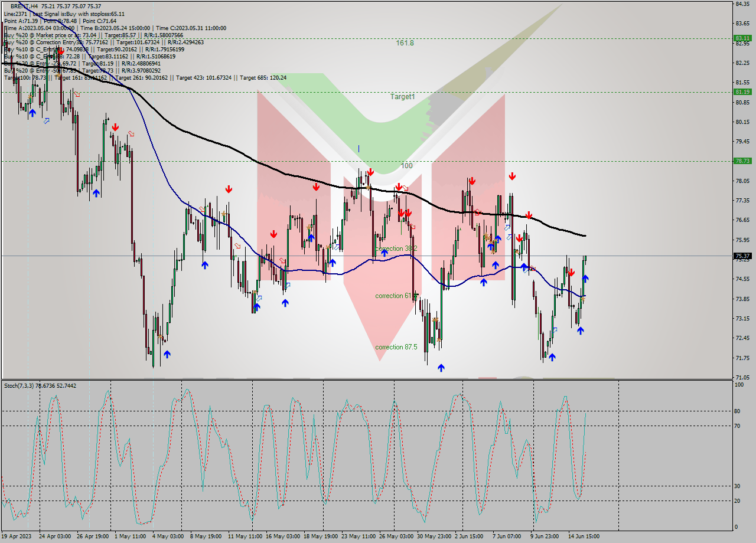This screenshot has width=756, height=543.
Task: Click the '19 Apr 2023' date label
Action: [x=17, y=537]
